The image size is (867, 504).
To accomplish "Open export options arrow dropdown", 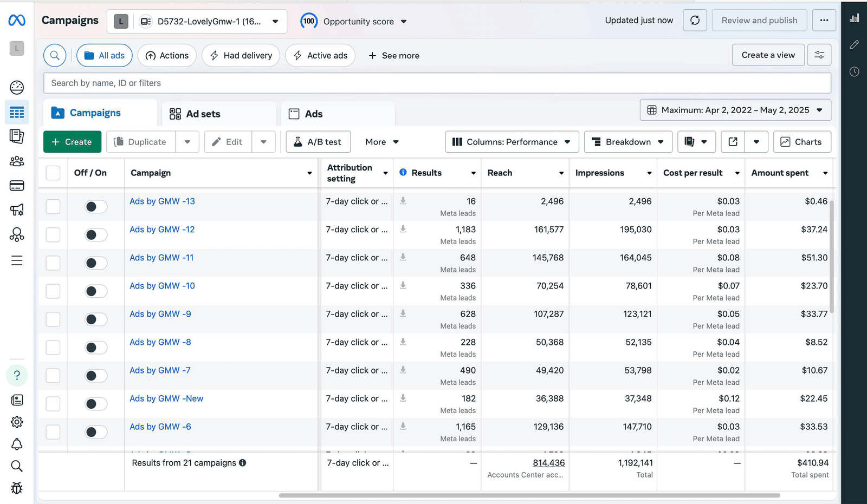I will click(x=756, y=142).
